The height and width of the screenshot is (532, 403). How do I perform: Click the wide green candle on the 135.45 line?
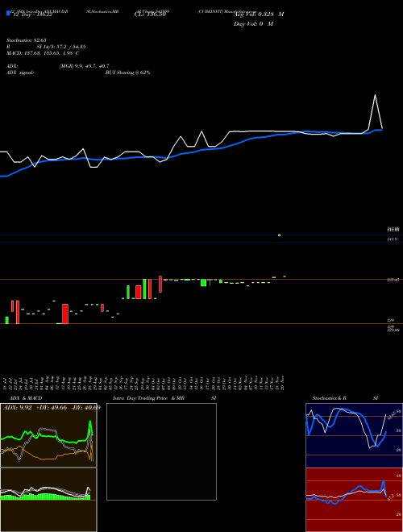(204, 283)
